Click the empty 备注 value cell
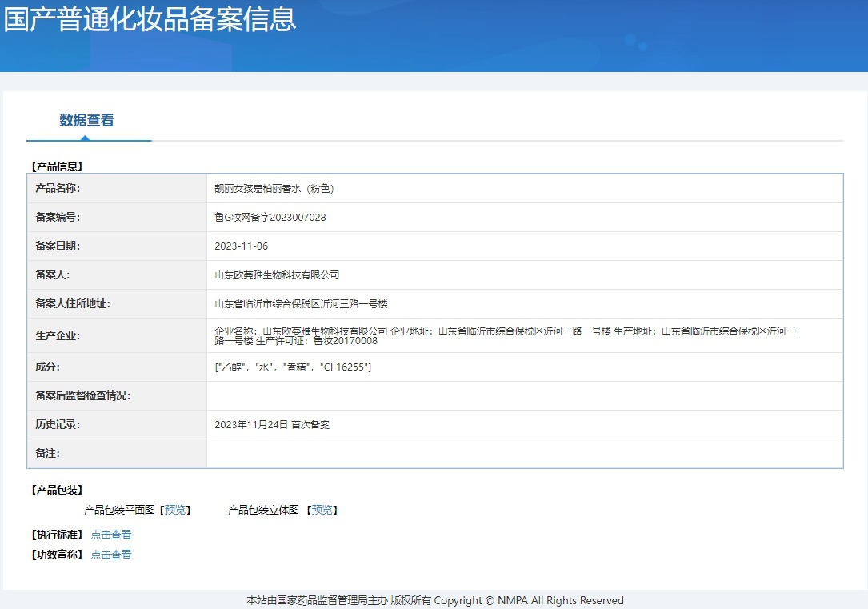The image size is (868, 609). 525,454
